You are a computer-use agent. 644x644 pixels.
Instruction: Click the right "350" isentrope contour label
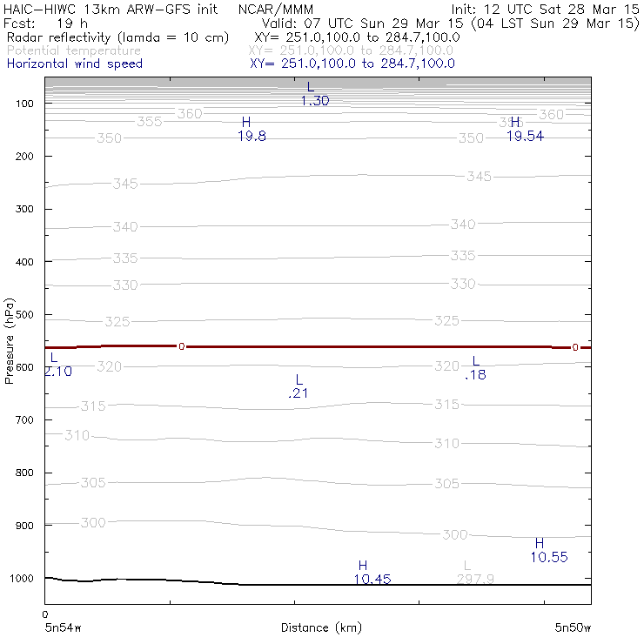tap(471, 138)
